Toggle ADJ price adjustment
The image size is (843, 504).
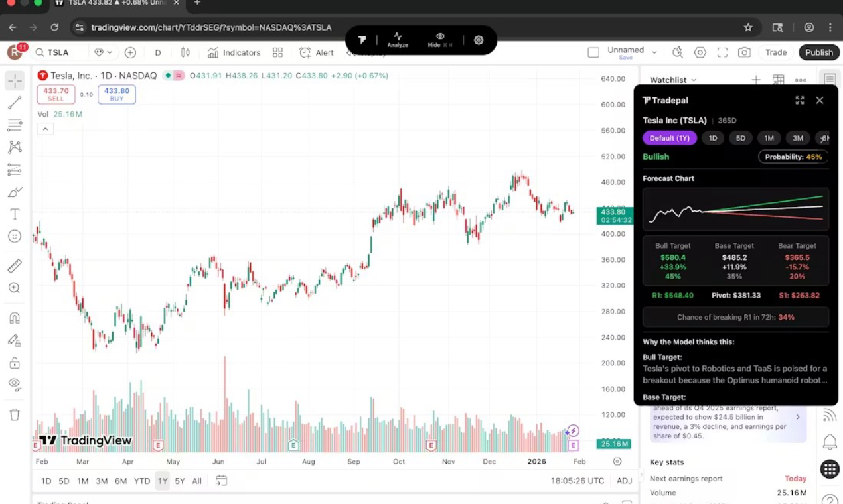tap(624, 481)
